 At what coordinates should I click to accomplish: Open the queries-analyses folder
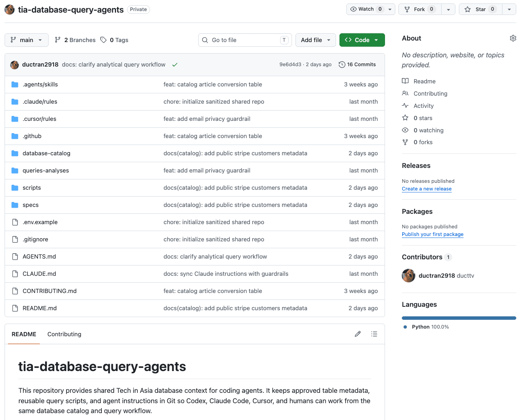pyautogui.click(x=46, y=171)
